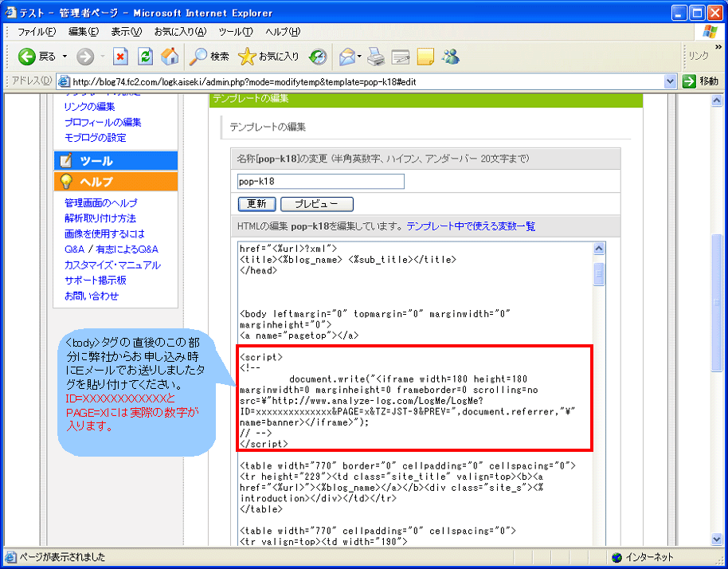Click the Mail envelope icon
The width and height of the screenshot is (728, 569).
tap(346, 57)
